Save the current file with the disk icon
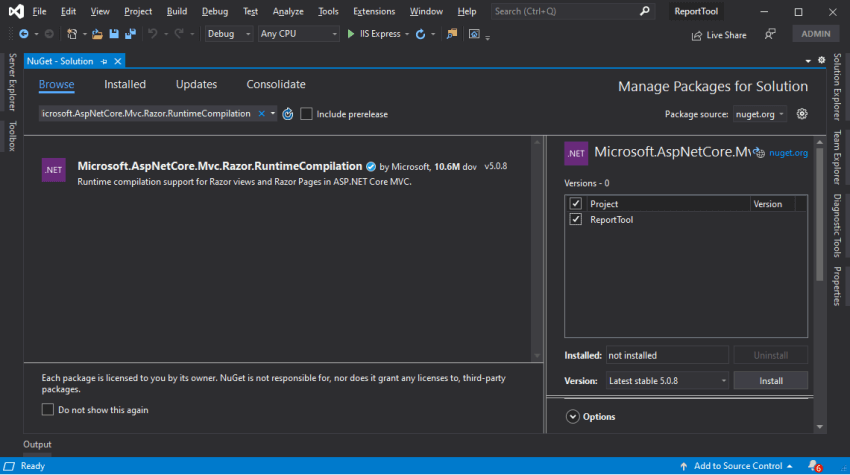Image resolution: width=850 pixels, height=475 pixels. pos(114,34)
